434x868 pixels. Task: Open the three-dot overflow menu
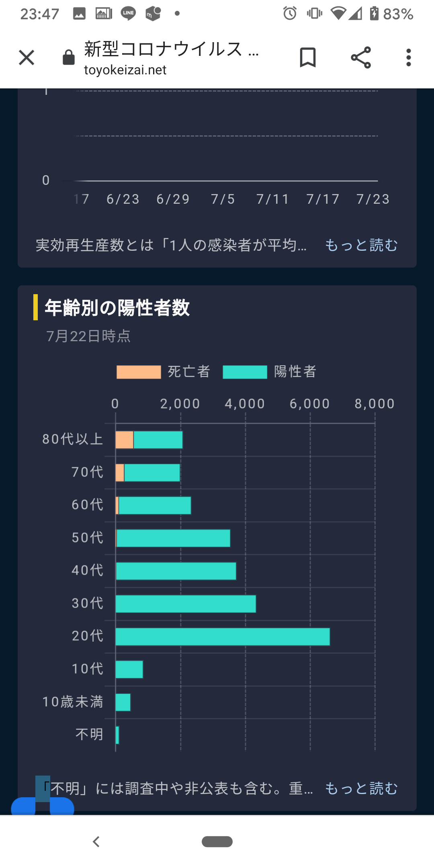[x=409, y=57]
